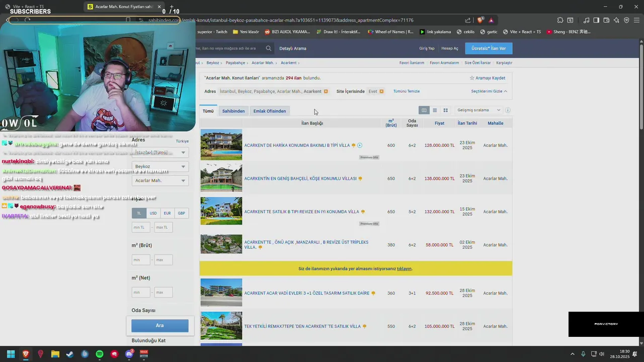Select GBP currency option

181,213
